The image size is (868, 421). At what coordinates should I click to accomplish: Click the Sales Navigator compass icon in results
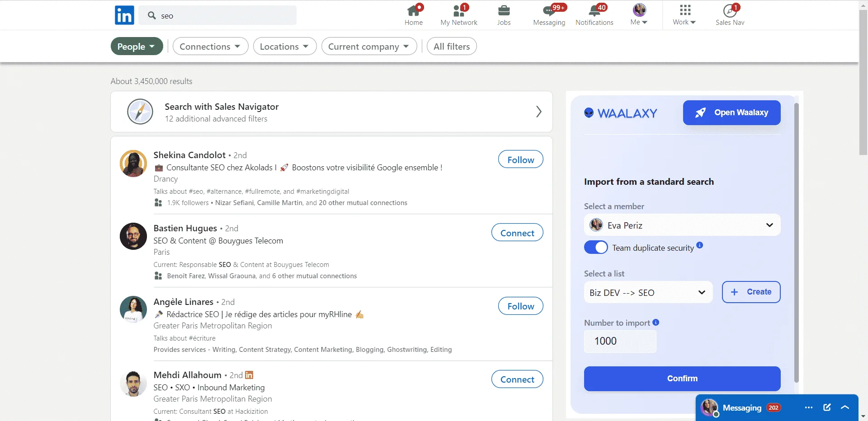[x=140, y=112]
